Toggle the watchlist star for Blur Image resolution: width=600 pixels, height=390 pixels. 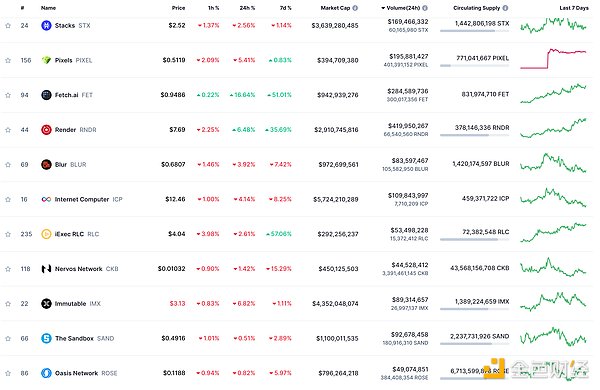[x=8, y=165]
